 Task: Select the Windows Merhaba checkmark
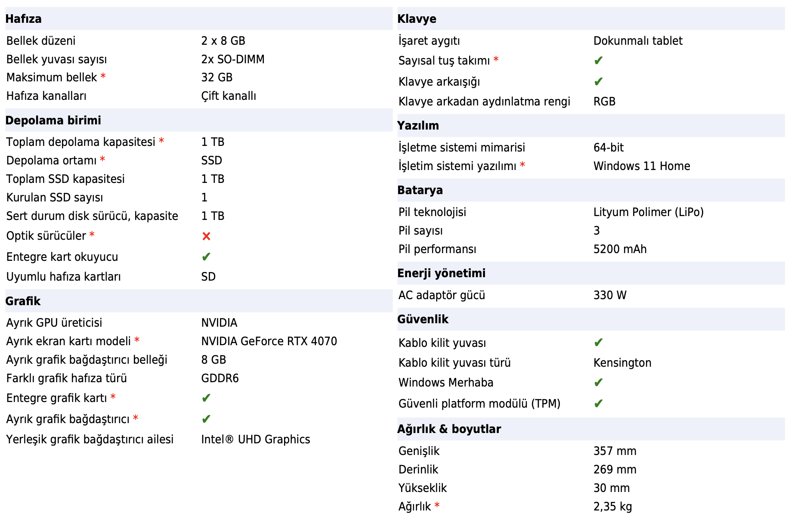tap(598, 383)
